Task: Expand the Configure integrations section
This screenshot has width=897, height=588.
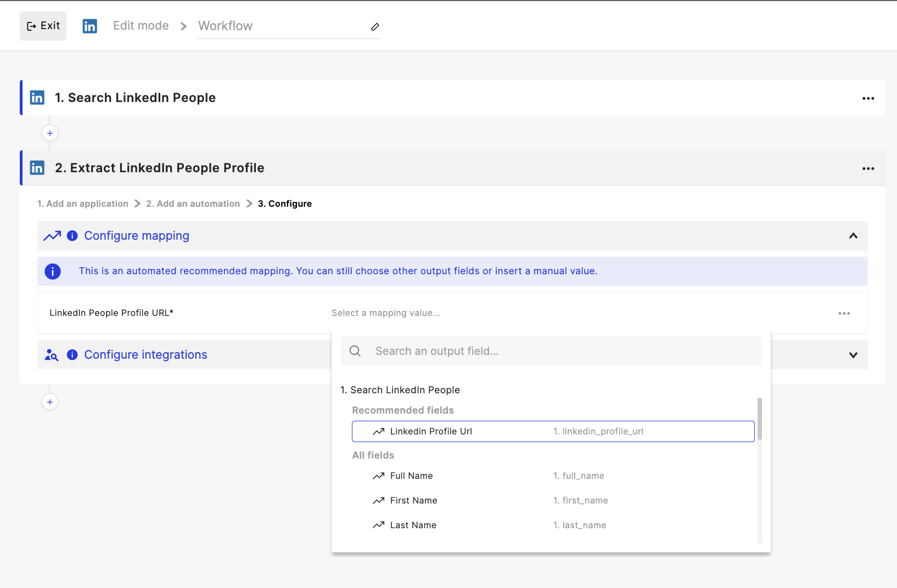Action: (x=853, y=355)
